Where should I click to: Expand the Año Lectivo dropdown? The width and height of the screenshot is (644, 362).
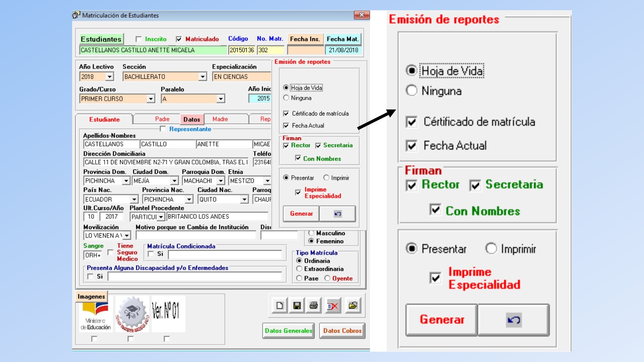[110, 77]
